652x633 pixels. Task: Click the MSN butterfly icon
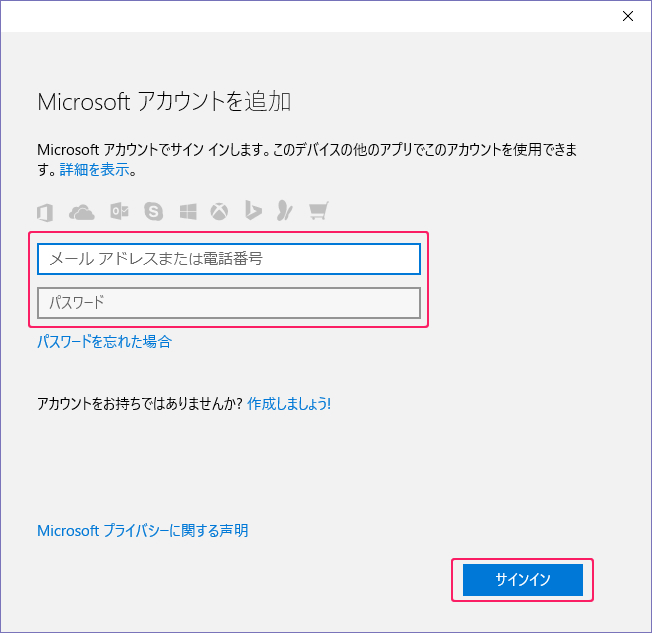[285, 210]
